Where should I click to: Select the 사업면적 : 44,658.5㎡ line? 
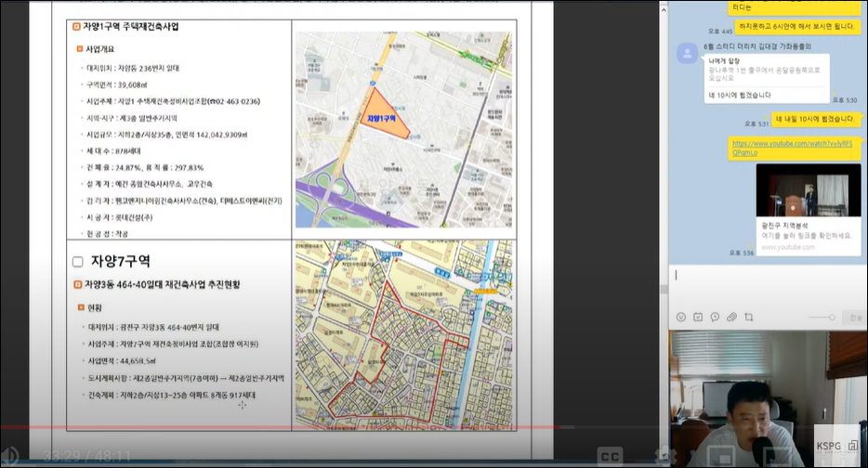coord(122,360)
